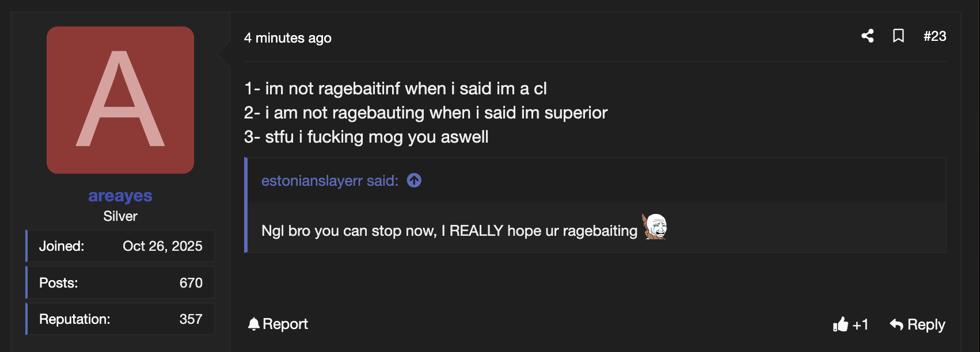Bookmark this post
980x352 pixels.
pos(898,36)
